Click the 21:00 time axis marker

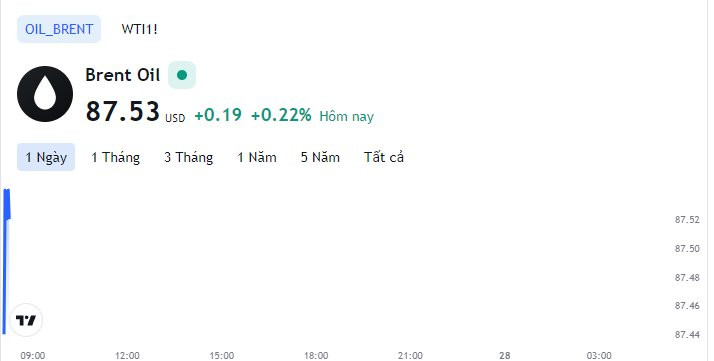click(410, 355)
